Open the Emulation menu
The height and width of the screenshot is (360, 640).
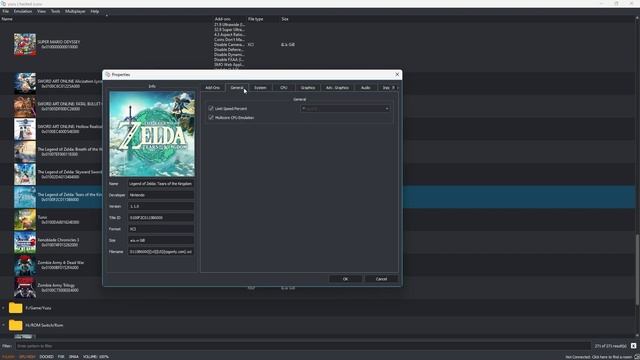[23, 11]
